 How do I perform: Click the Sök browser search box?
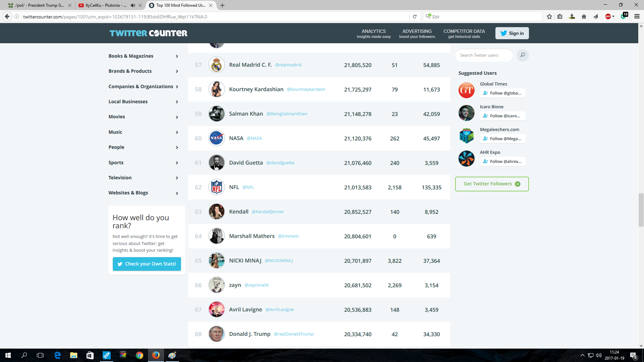tap(483, 16)
